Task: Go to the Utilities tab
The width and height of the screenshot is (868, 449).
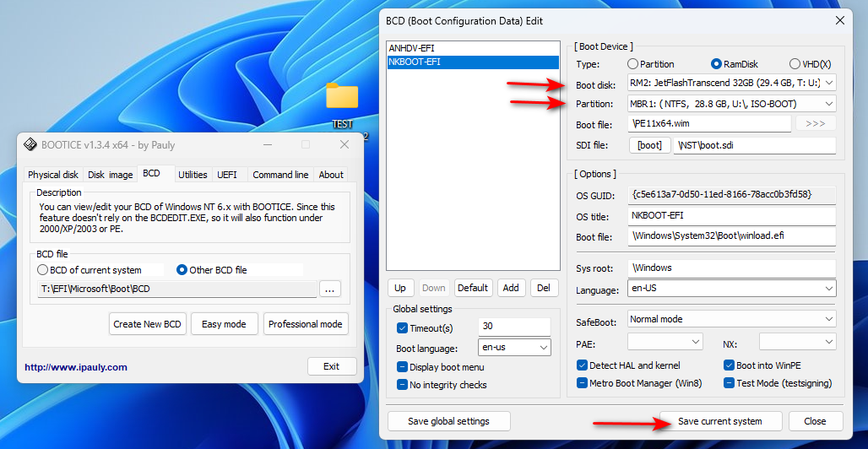Action: tap(193, 175)
